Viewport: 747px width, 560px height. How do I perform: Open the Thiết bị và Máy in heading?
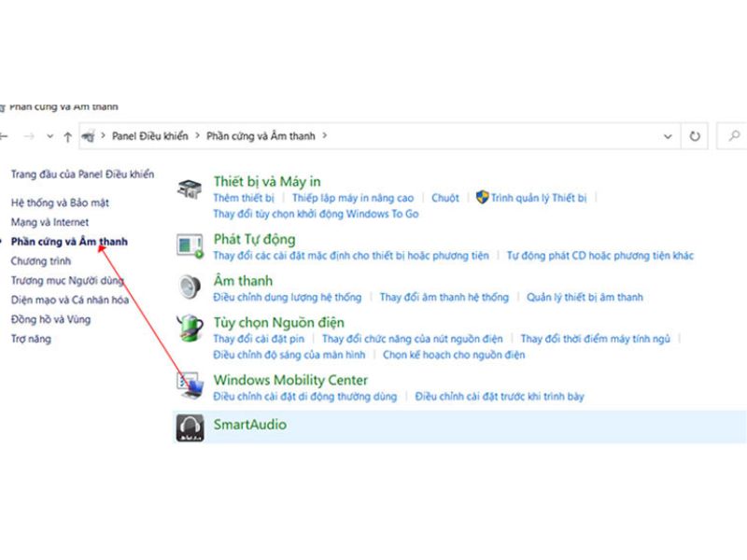267,182
